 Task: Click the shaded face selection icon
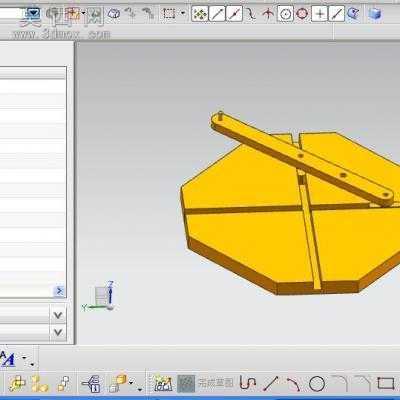[x=114, y=14]
